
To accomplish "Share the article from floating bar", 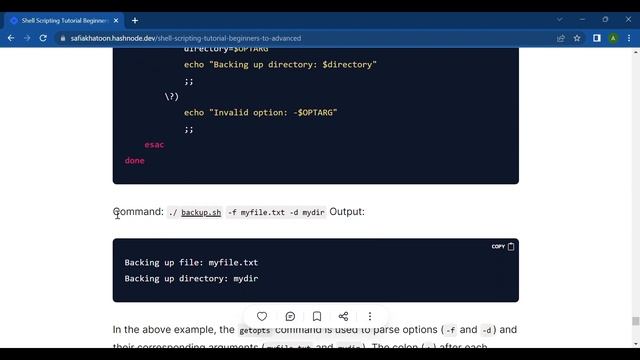I will point(343,316).
